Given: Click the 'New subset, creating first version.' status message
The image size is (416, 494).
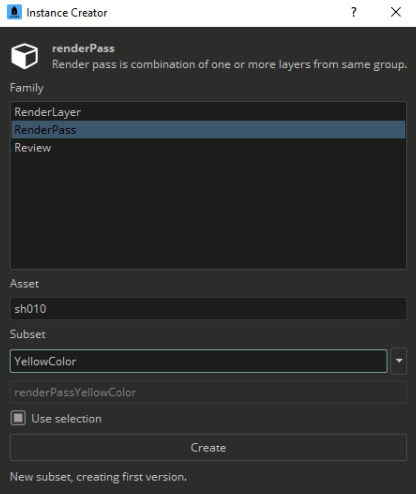Looking at the screenshot, I should click(x=98, y=477).
